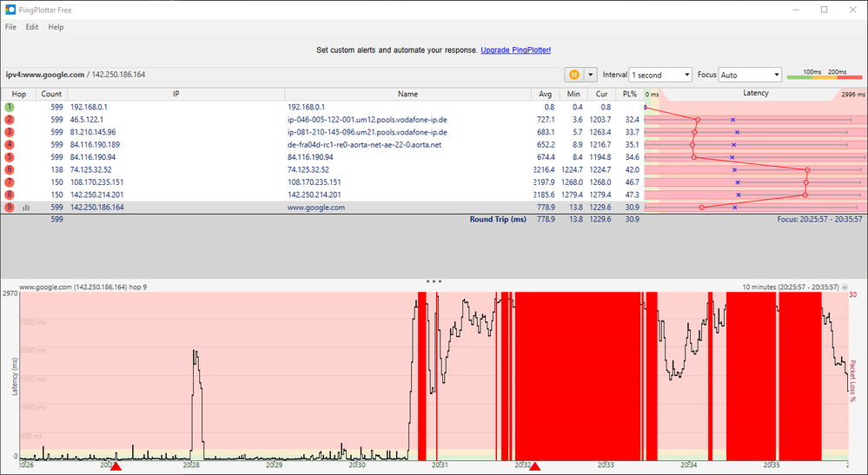868x475 pixels.
Task: Click the target address field showing www.google.com
Action: point(282,75)
